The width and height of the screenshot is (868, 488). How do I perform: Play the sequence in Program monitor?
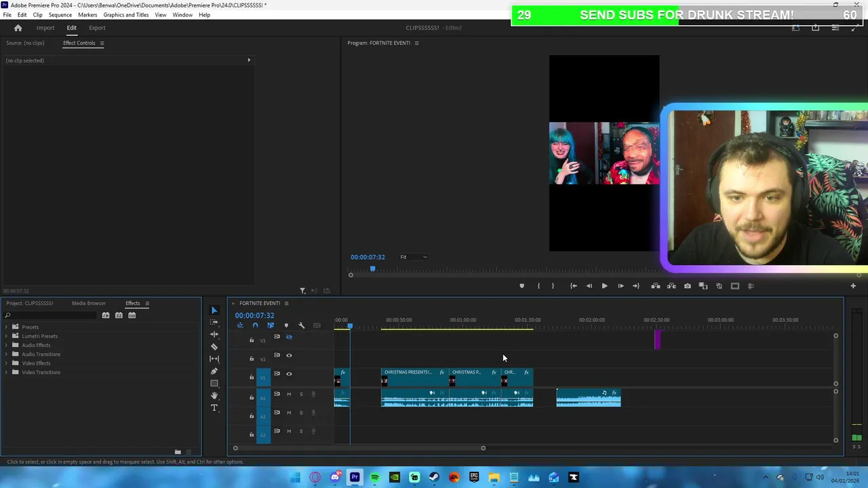[604, 286]
